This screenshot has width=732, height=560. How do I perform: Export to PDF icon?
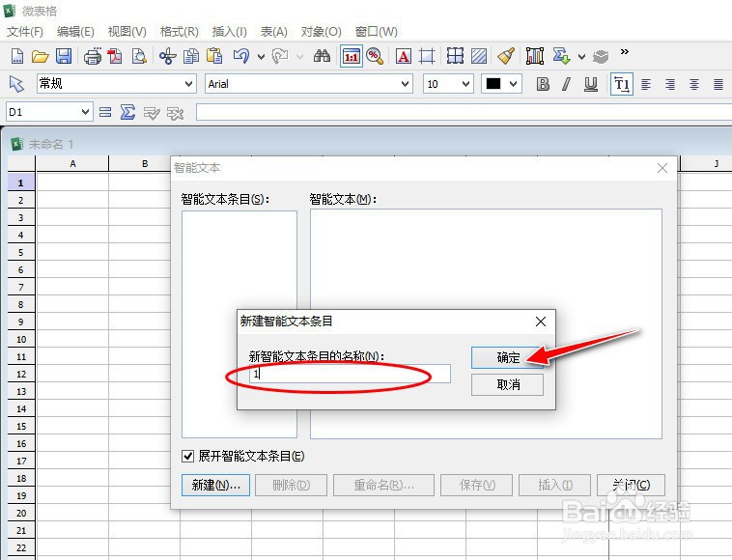tap(115, 56)
